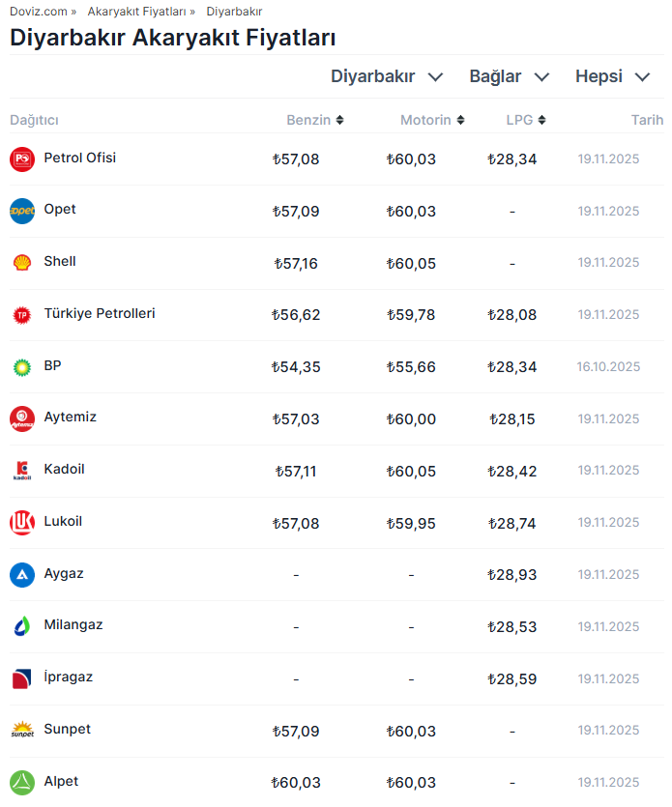Click the Alpet green logo icon

[x=22, y=782]
